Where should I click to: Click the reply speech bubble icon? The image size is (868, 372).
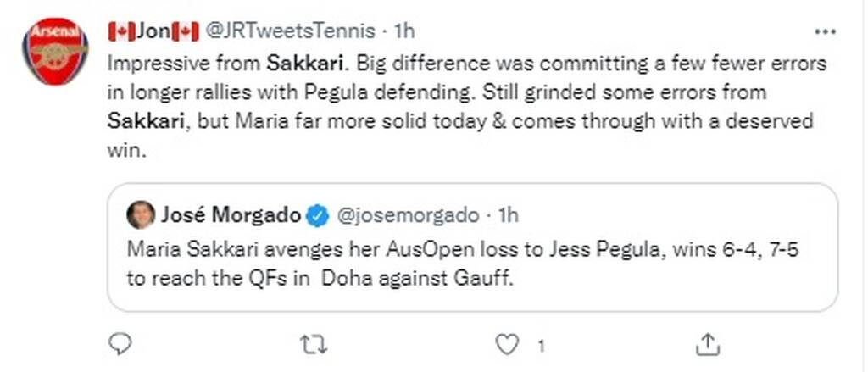121,342
